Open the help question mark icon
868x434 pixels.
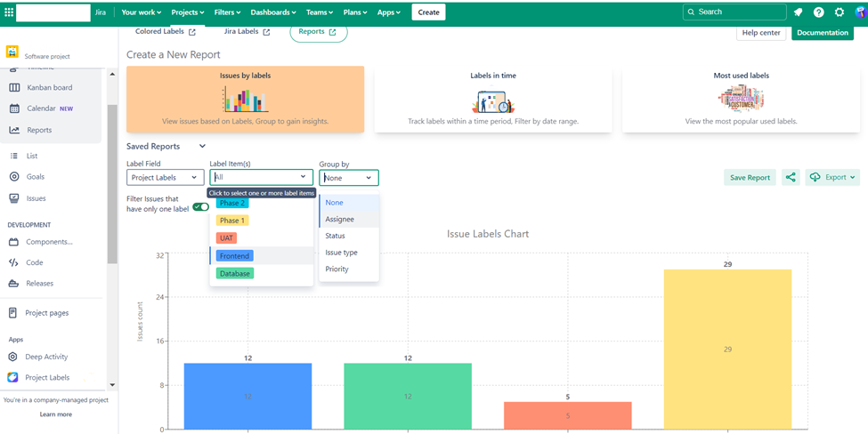click(x=819, y=12)
